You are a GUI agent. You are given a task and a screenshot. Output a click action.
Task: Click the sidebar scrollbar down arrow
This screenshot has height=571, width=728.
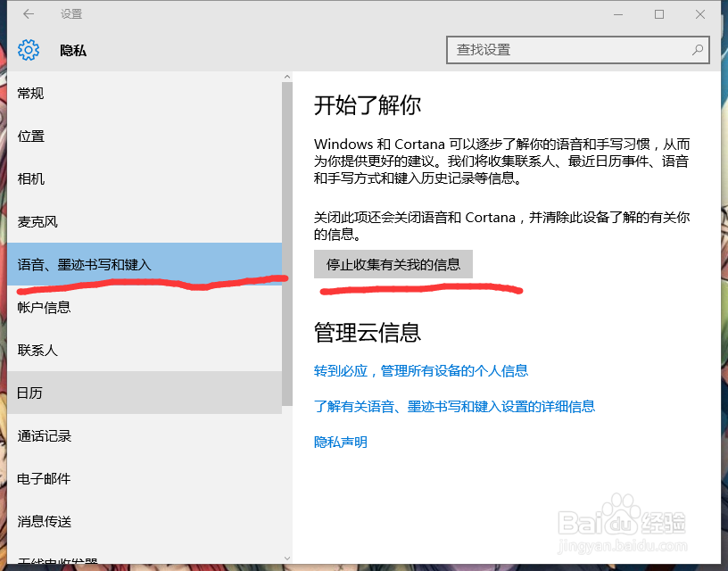287,558
